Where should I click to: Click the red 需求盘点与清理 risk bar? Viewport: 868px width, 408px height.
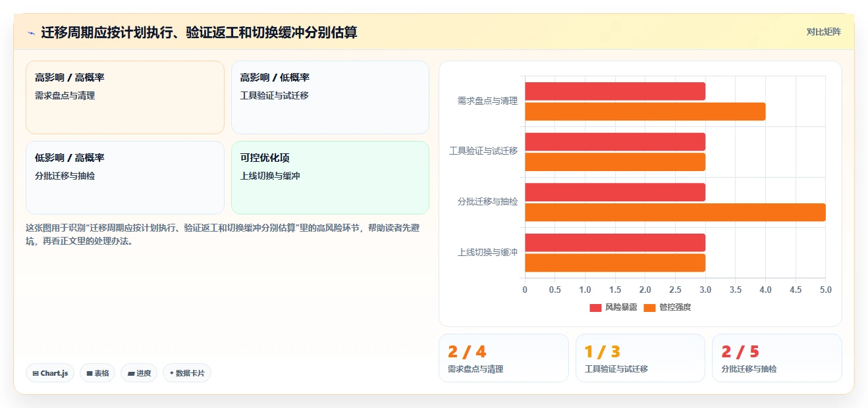click(615, 91)
